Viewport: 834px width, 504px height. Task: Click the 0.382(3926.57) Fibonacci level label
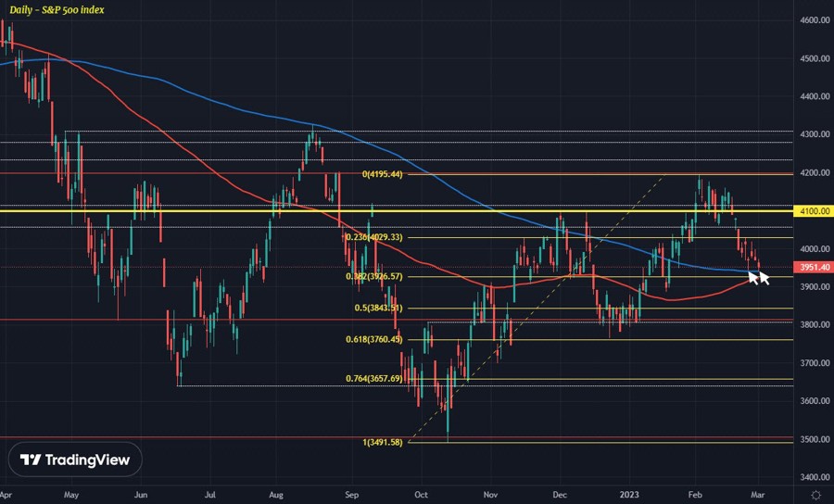[x=374, y=276]
